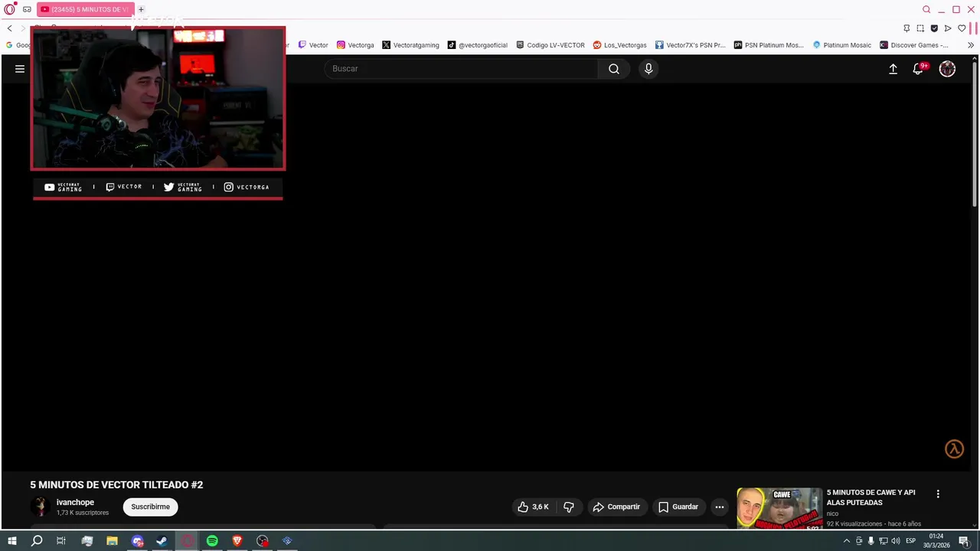
Task: Open the Platinum Mosaic bookmark
Action: pyautogui.click(x=842, y=45)
